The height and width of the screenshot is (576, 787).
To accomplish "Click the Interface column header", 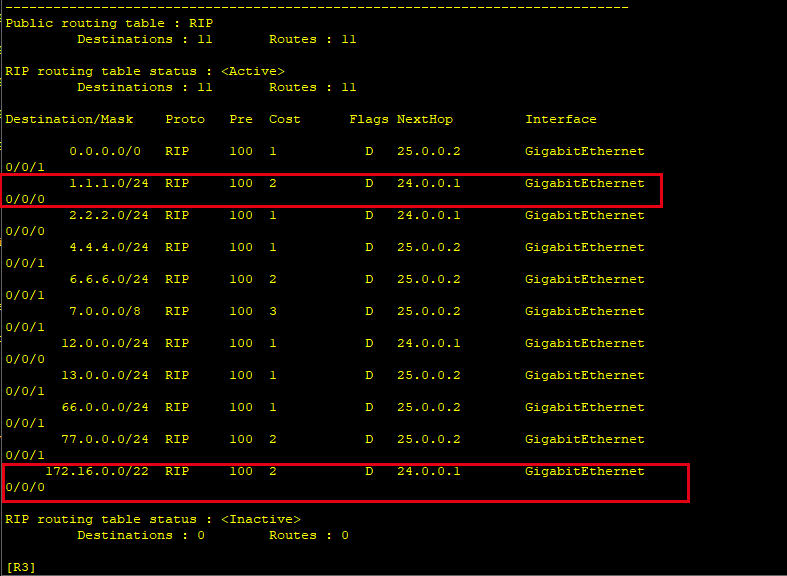I will coord(561,119).
